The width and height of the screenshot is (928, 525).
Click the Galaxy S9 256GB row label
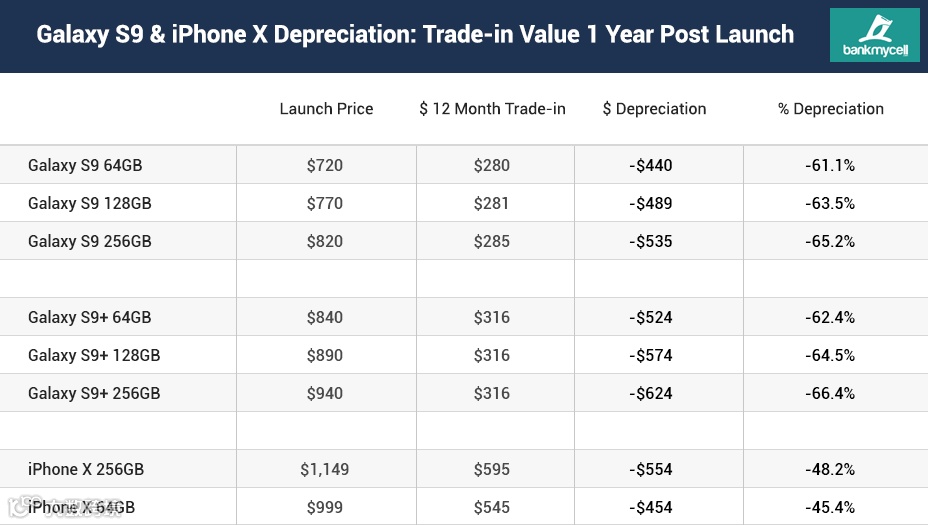[89, 241]
